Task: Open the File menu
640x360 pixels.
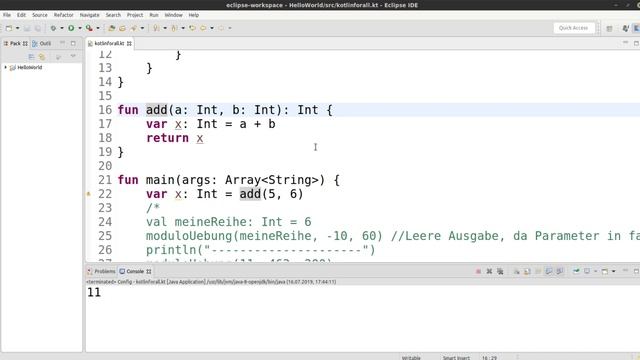Action: pyautogui.click(x=7, y=15)
